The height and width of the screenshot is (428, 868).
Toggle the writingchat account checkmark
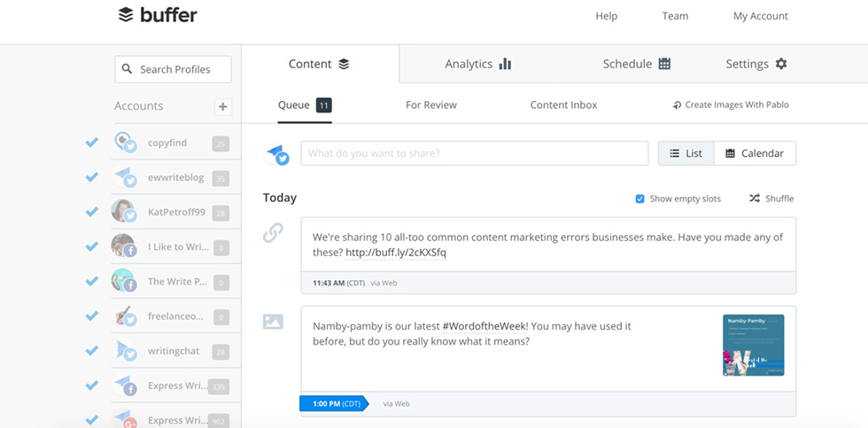coord(91,351)
